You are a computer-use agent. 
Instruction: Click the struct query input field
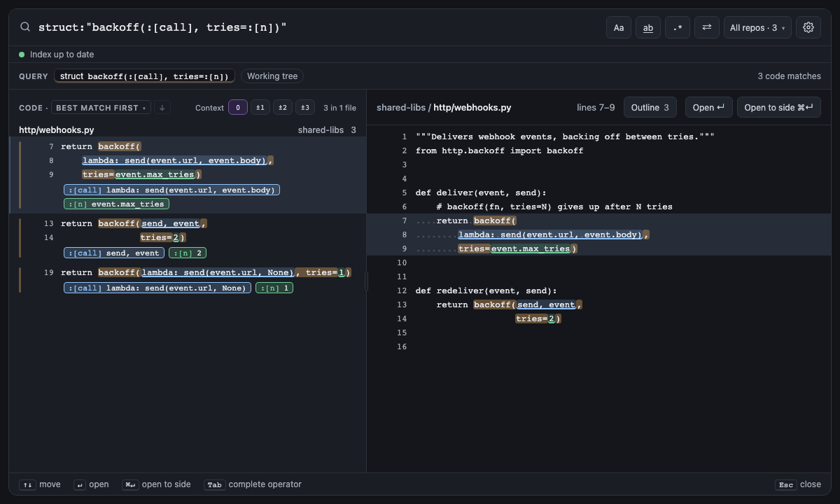(315, 27)
